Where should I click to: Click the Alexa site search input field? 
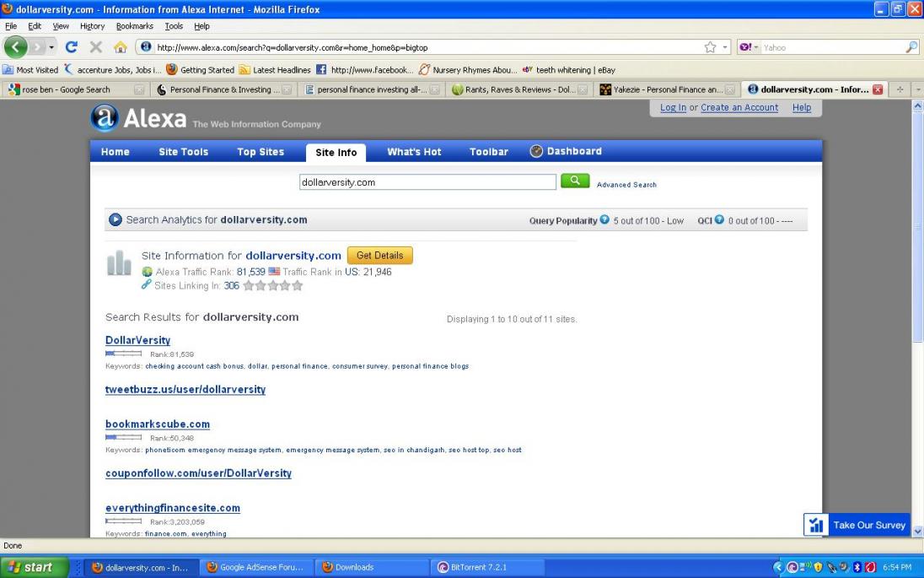pos(427,182)
